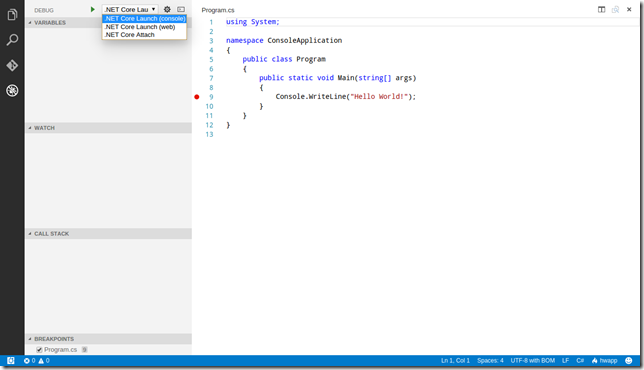Open the Debug view in activity bar
This screenshot has height=370, width=644.
(12, 90)
